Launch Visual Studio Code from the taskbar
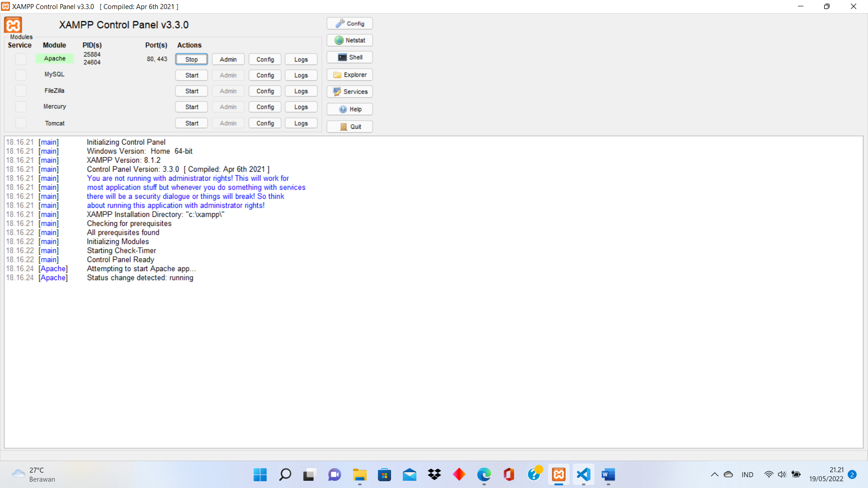 (583, 475)
